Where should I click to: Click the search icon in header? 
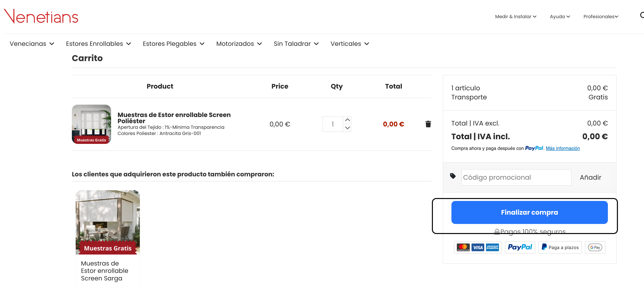click(641, 15)
